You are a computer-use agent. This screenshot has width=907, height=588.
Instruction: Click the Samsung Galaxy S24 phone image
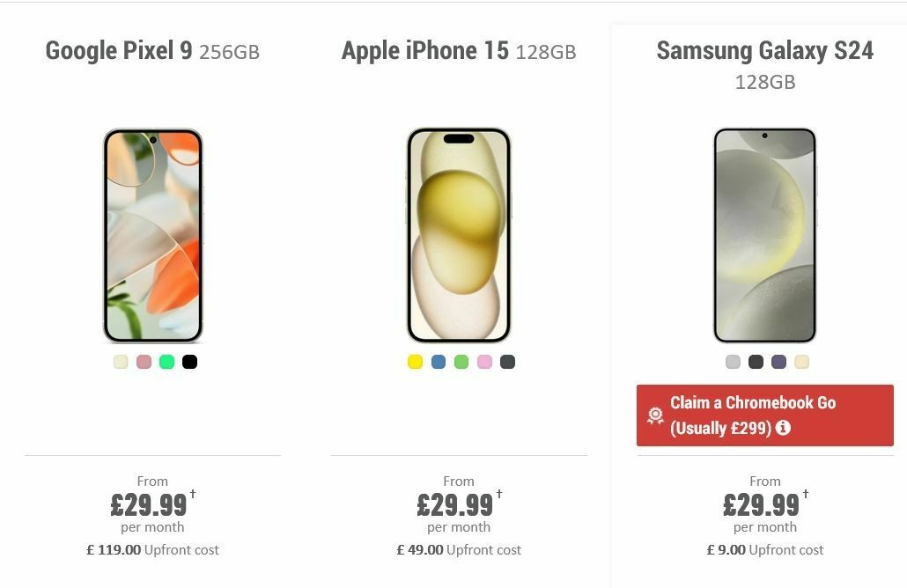(x=764, y=236)
